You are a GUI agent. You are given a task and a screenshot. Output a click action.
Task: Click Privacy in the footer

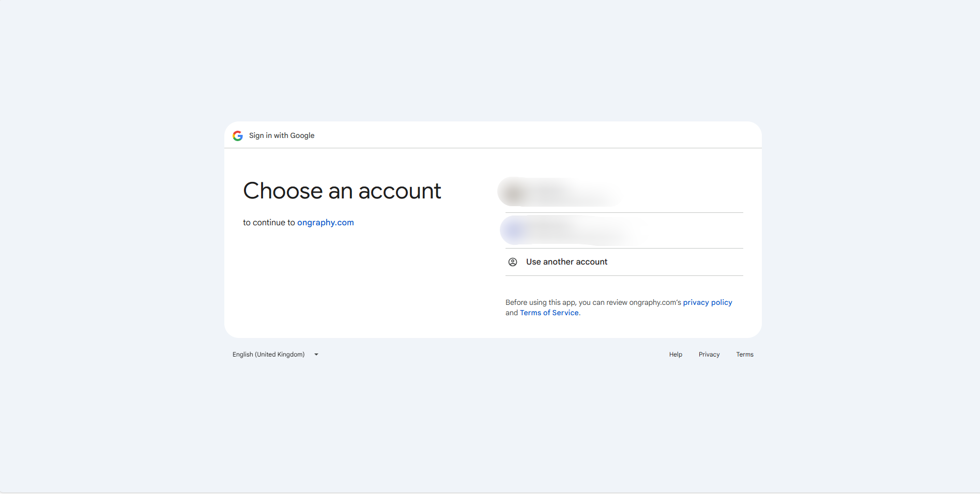(x=709, y=354)
